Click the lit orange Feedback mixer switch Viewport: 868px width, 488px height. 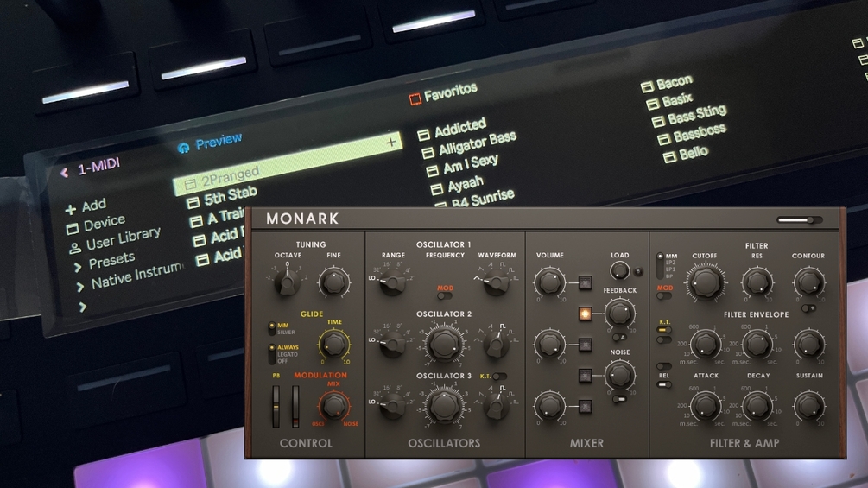click(585, 314)
